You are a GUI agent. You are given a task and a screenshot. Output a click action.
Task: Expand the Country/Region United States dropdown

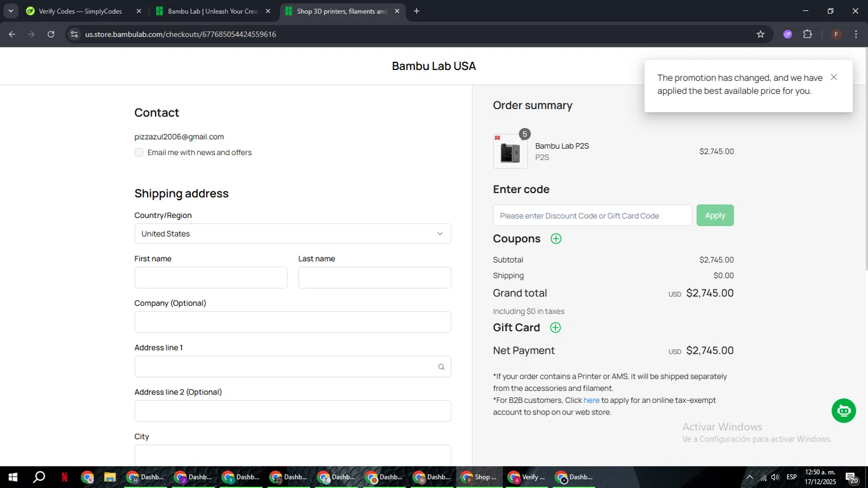pos(293,234)
